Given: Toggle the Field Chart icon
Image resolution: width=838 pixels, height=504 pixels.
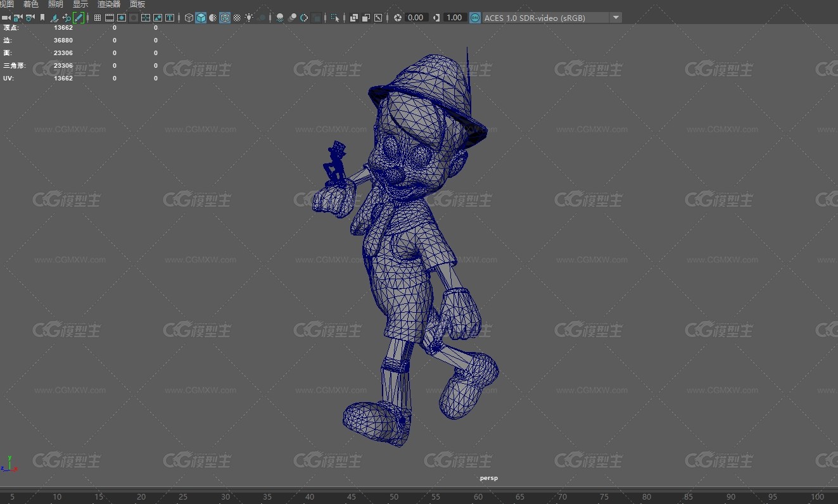Looking at the screenshot, I should coord(146,18).
